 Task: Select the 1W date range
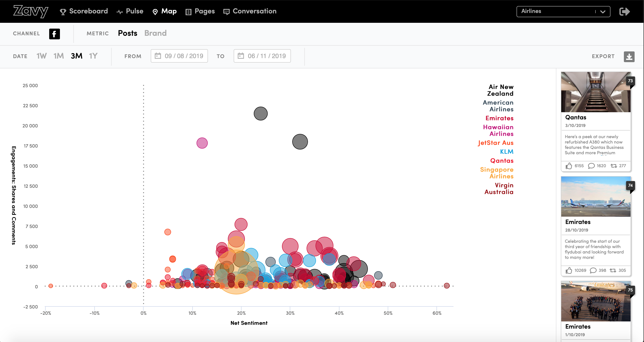click(x=42, y=56)
